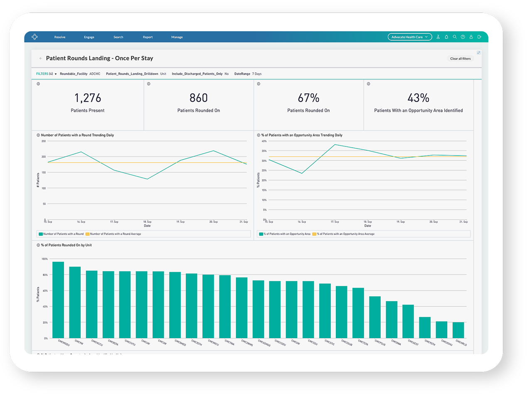Click the 43% Opportunity Area value

pyautogui.click(x=419, y=98)
